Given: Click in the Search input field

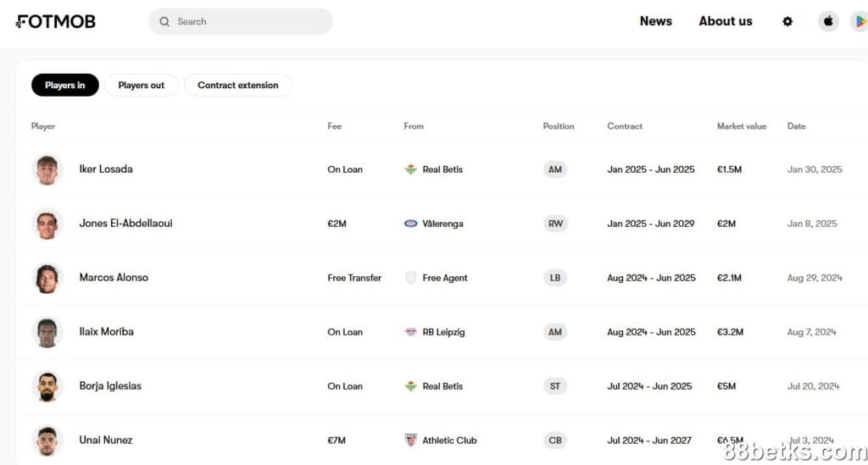Looking at the screenshot, I should [x=250, y=22].
